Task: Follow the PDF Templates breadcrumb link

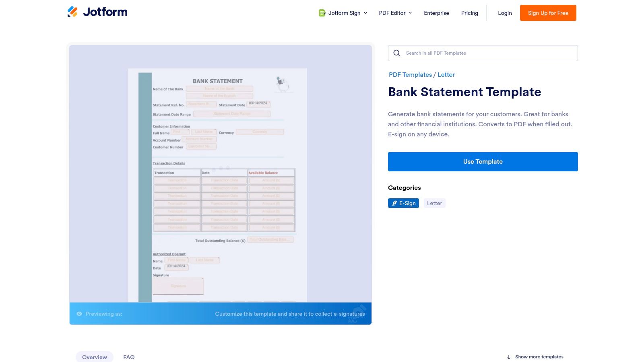Action: (x=410, y=75)
